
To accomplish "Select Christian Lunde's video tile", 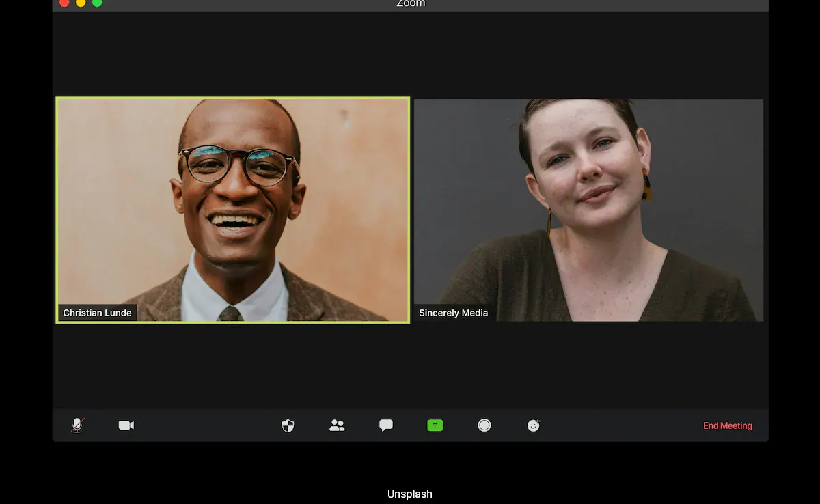I will [232, 205].
